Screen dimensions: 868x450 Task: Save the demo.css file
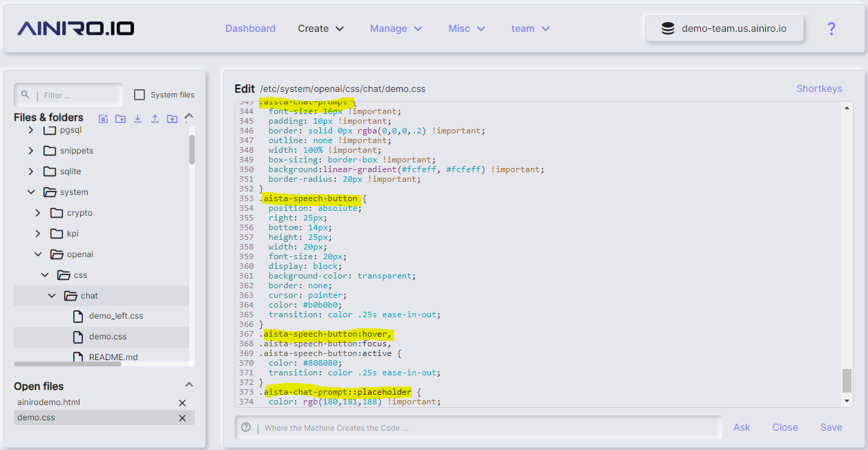click(831, 427)
